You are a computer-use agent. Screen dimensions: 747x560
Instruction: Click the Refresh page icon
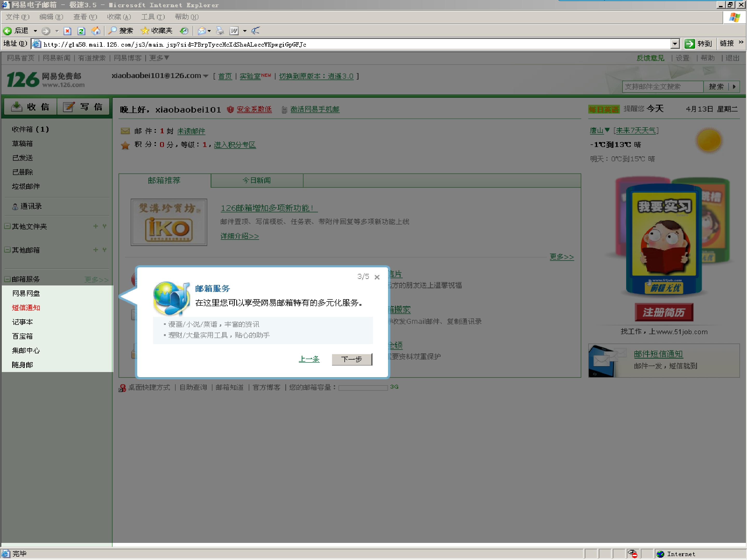pos(81,31)
